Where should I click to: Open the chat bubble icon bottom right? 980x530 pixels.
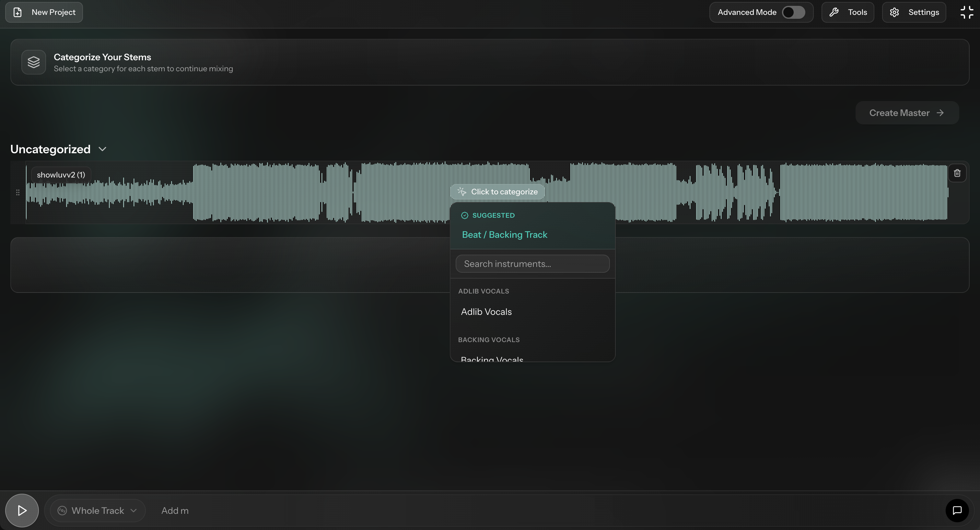957,511
